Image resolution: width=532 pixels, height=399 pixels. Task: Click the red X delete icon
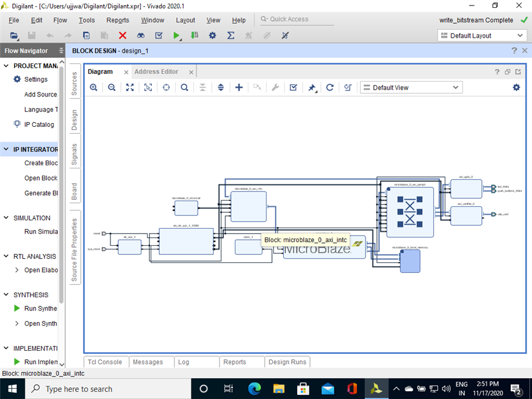pyautogui.click(x=123, y=35)
